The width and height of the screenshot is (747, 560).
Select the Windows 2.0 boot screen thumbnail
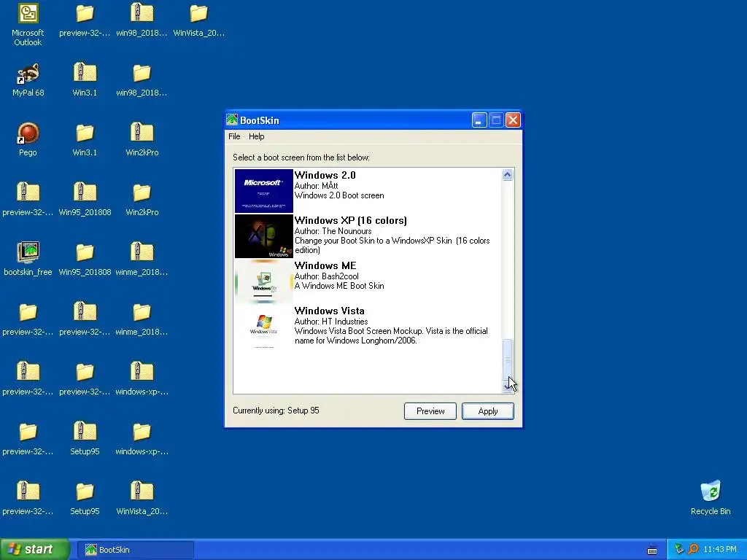[x=263, y=191]
